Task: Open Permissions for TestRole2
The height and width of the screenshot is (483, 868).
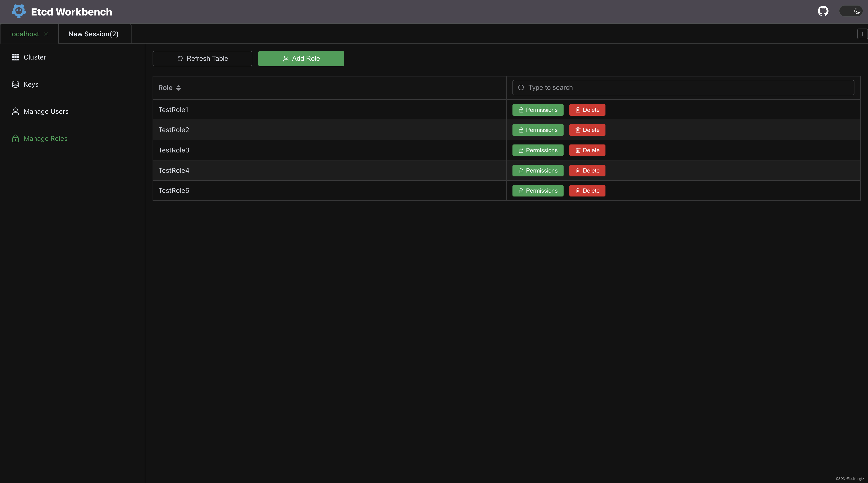Action: tap(538, 130)
